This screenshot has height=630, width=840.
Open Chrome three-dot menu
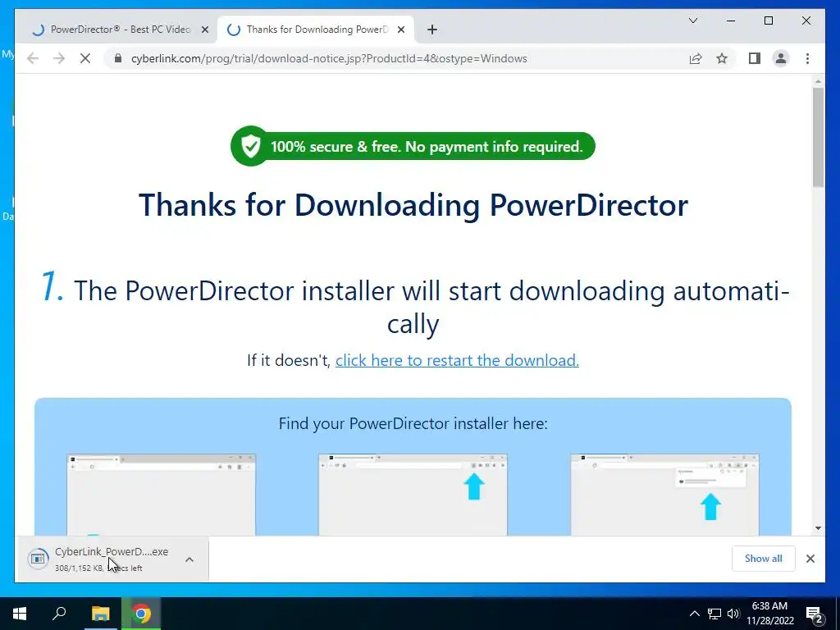(x=807, y=58)
